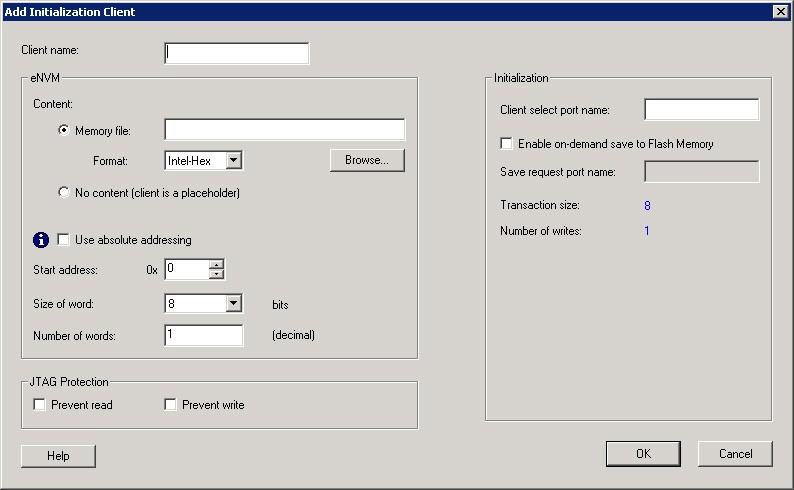Confirm with the OK button
Viewport: 794px width, 490px height.
[643, 454]
